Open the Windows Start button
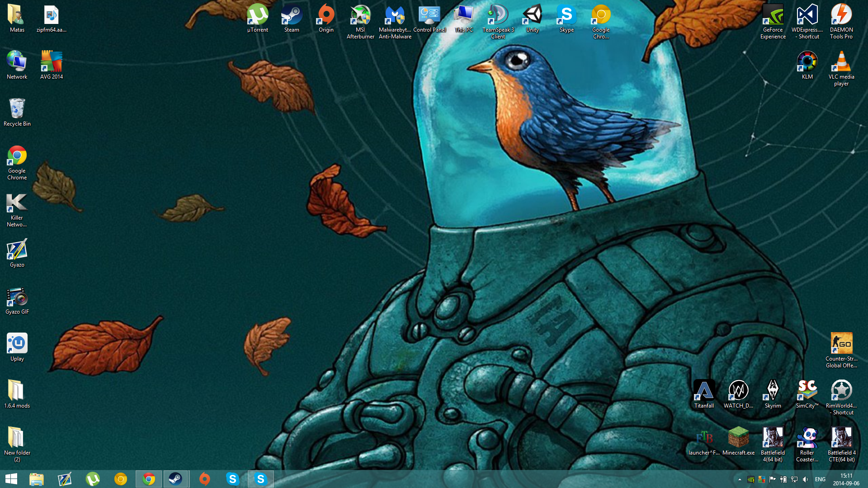The height and width of the screenshot is (488, 868). coord(11,479)
